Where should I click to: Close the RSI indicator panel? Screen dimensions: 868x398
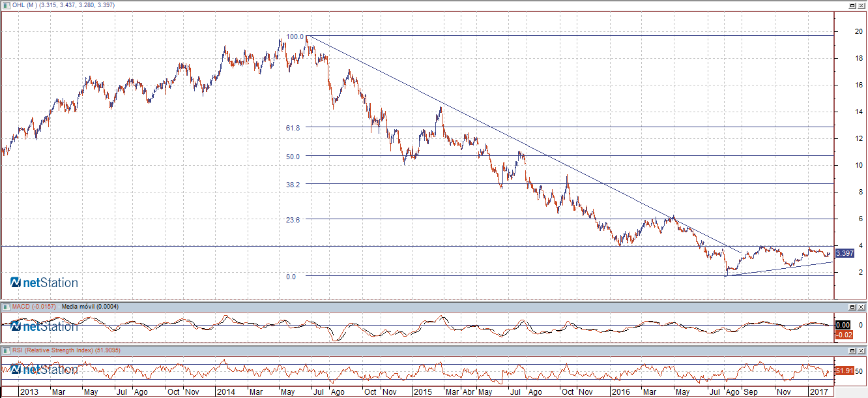point(861,351)
